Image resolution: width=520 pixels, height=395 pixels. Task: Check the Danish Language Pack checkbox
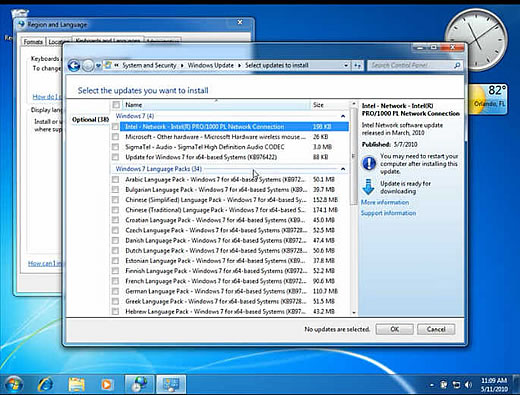(x=115, y=240)
